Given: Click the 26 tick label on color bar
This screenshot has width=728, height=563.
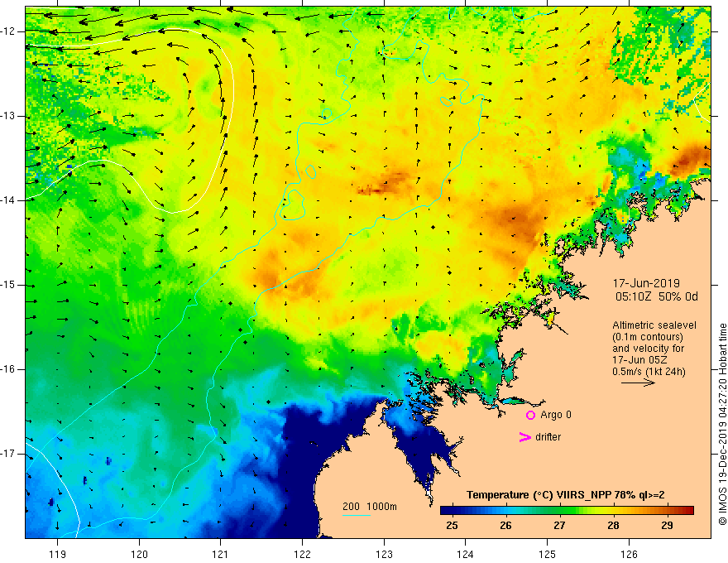Looking at the screenshot, I should (505, 526).
